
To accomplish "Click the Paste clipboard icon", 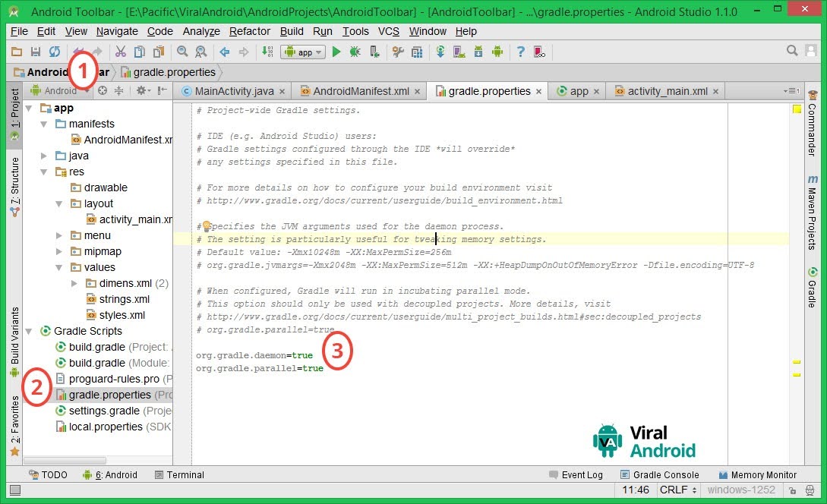I will pyautogui.click(x=158, y=52).
